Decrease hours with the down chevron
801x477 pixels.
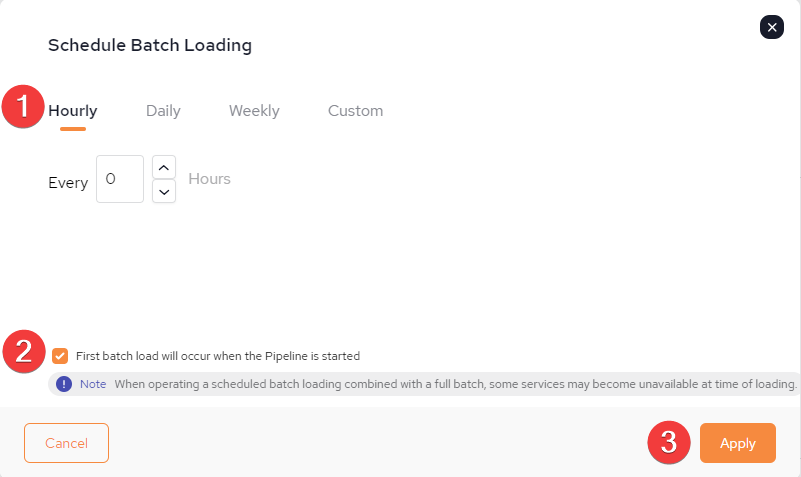tap(164, 192)
